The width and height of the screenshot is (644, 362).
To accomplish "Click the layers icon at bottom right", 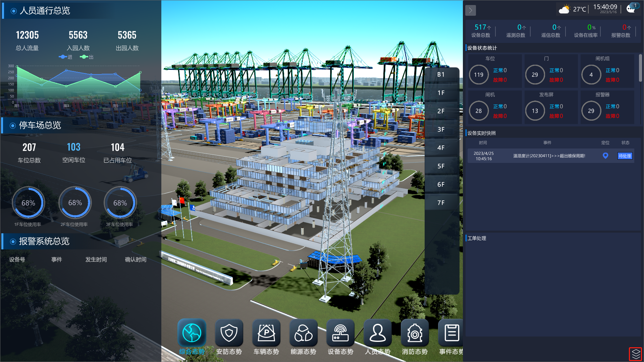I will (636, 354).
